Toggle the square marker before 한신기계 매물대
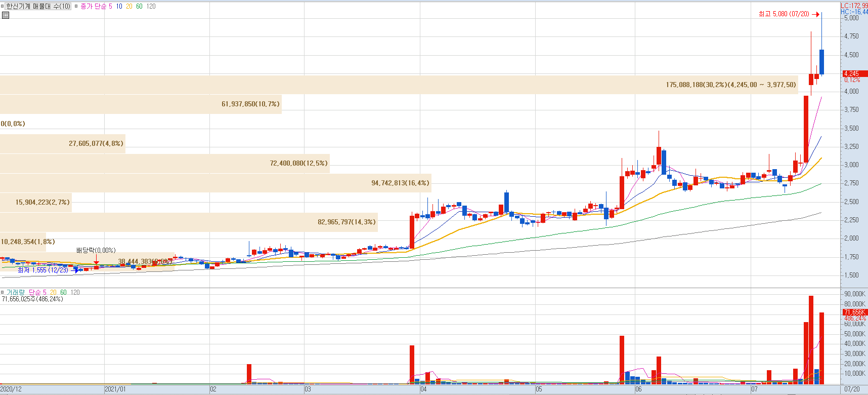The height and width of the screenshot is (395, 868). [3, 7]
